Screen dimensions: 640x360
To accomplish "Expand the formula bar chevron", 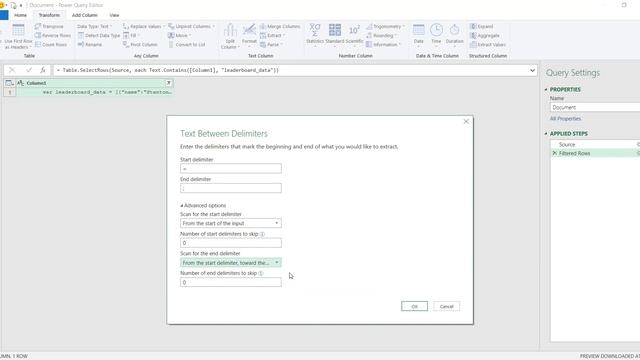I will (532, 70).
